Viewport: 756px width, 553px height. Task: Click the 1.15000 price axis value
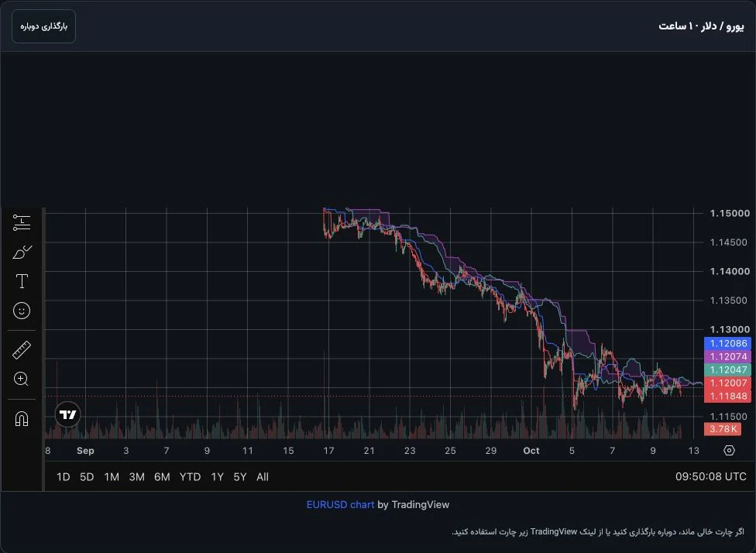[x=730, y=213]
